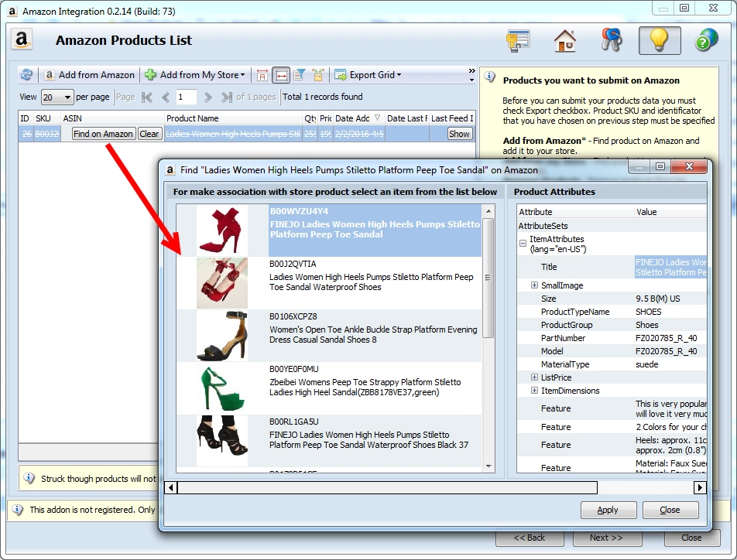Click the Next button in main window

pos(607,538)
